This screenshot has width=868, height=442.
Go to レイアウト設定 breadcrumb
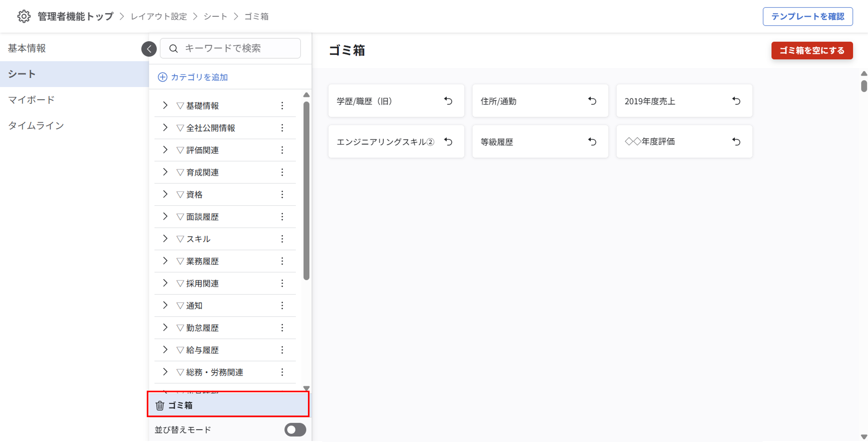tap(159, 17)
